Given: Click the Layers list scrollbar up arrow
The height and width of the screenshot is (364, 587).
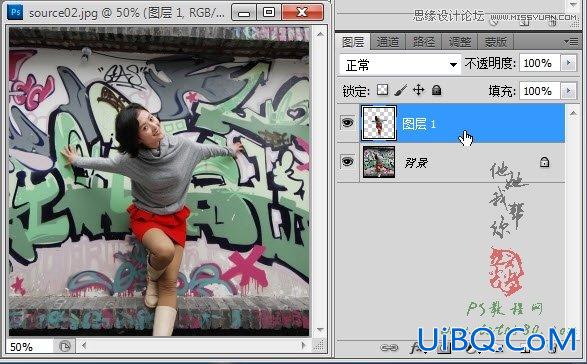Looking at the screenshot, I should pyautogui.click(x=573, y=113).
